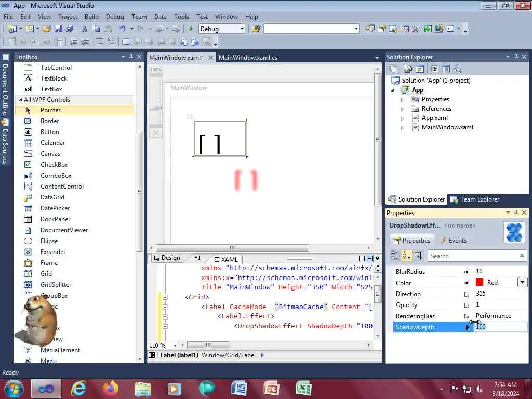Collapse the App project node
This screenshot has height=399, width=532.
pos(393,90)
